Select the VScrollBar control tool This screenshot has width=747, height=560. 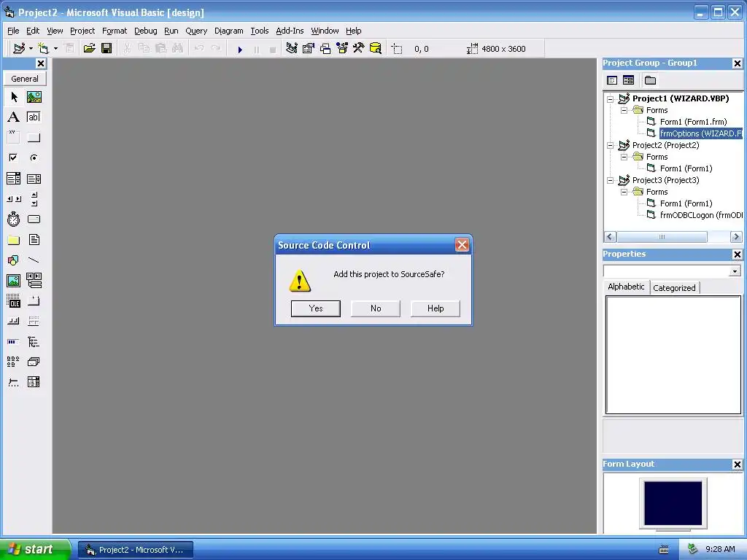click(x=34, y=199)
